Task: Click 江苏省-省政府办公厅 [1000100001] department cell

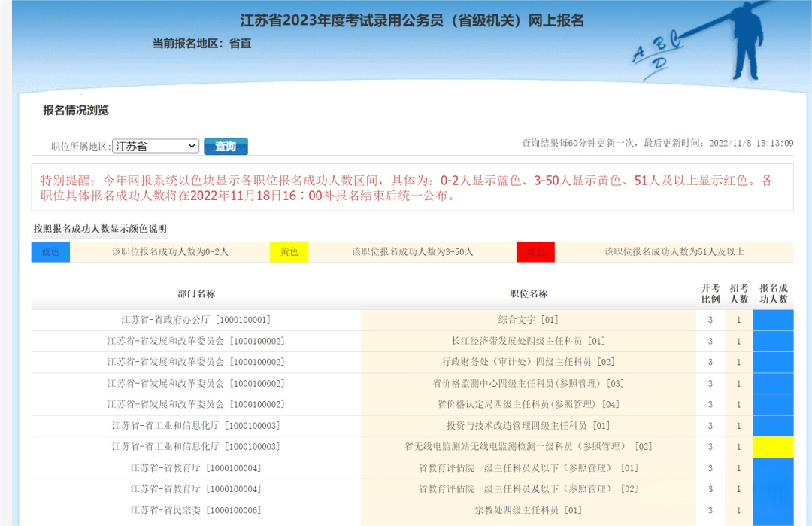Action: tap(196, 320)
